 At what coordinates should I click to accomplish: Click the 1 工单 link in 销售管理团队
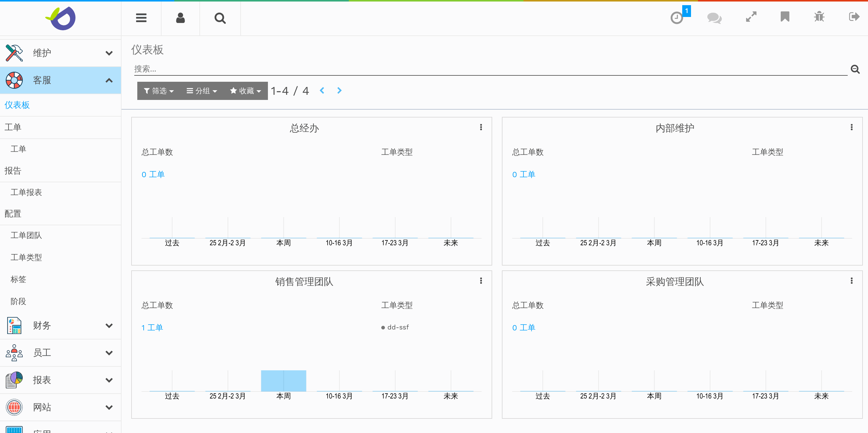coord(152,328)
